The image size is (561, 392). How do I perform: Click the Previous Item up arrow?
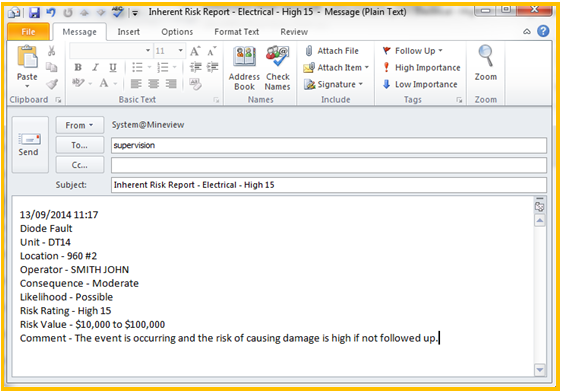click(x=84, y=13)
